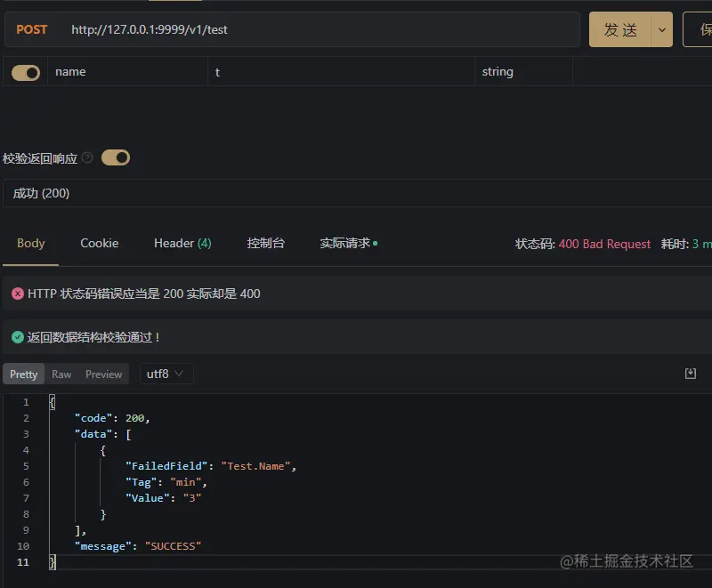Image resolution: width=712 pixels, height=588 pixels.
Task: Click the HTTP 状态码错误 message text
Action: (x=144, y=294)
